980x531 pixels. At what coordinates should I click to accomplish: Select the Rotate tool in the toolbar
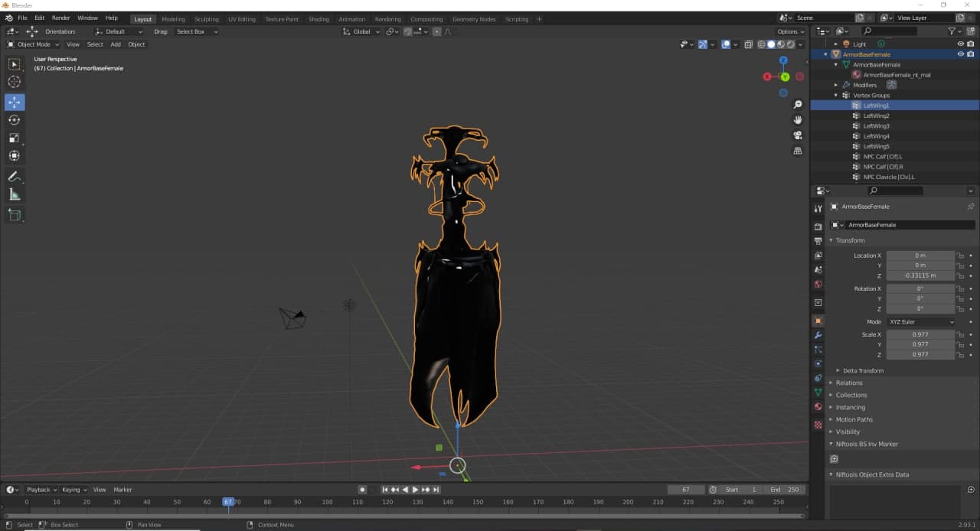(14, 119)
